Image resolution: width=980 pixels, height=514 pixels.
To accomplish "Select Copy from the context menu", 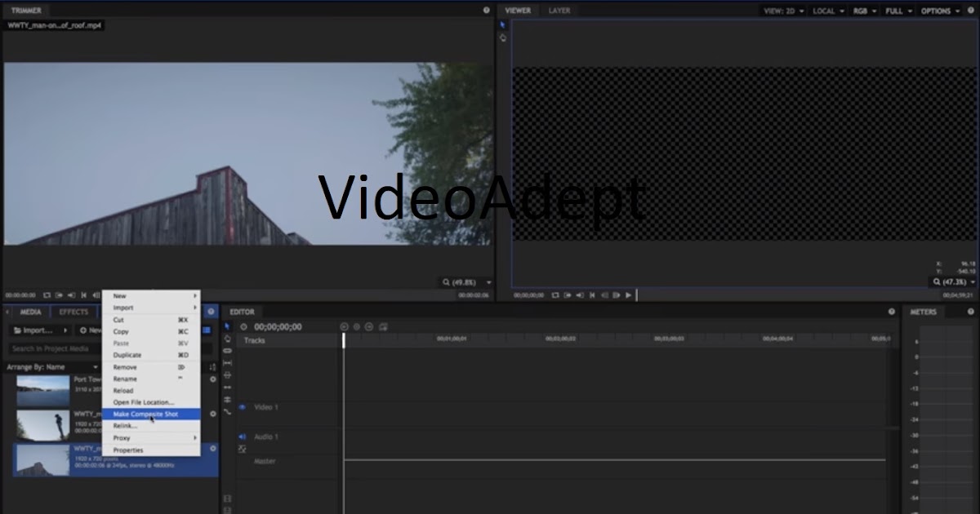I will point(151,332).
